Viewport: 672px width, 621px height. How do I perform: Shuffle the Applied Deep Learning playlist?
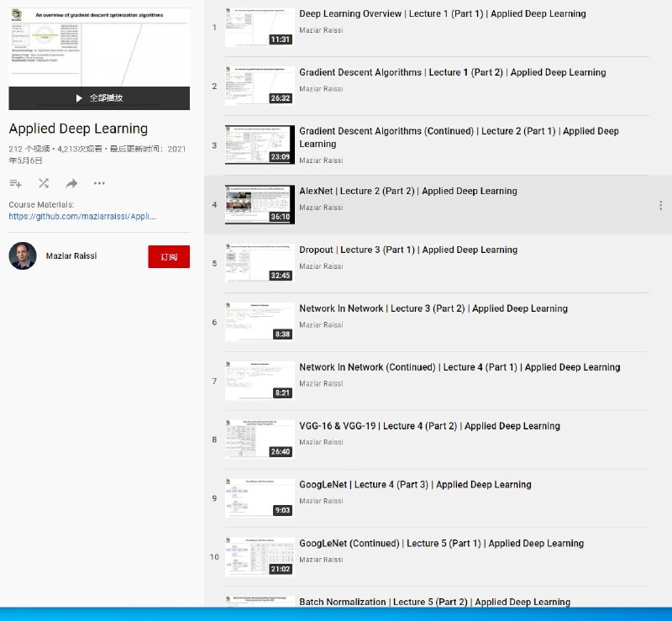coord(44,183)
